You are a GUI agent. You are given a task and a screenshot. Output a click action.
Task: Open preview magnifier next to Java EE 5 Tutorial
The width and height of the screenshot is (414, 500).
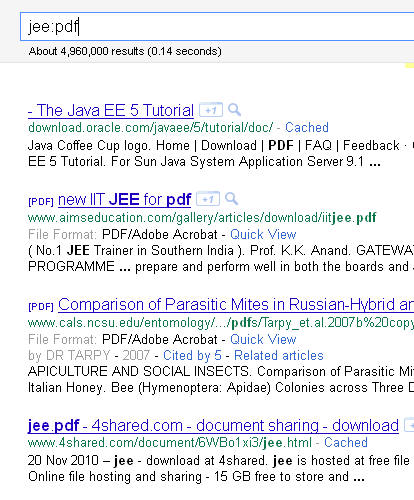pos(234,110)
